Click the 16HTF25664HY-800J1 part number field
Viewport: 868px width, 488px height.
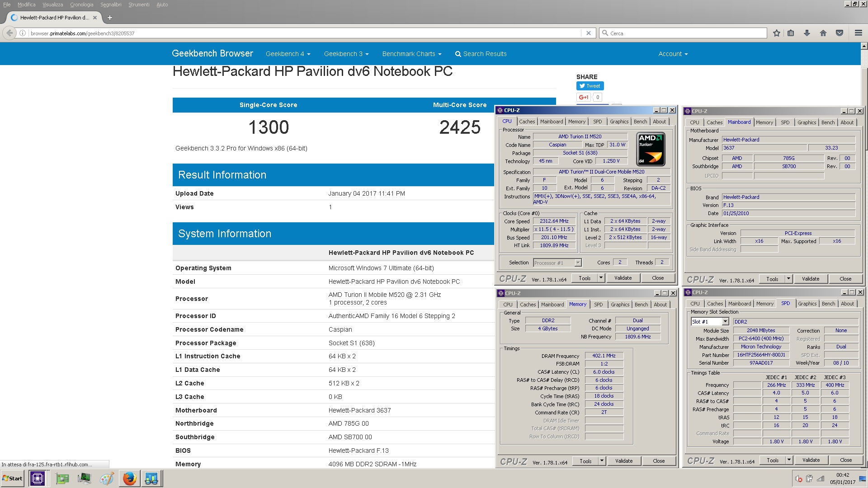coord(761,355)
